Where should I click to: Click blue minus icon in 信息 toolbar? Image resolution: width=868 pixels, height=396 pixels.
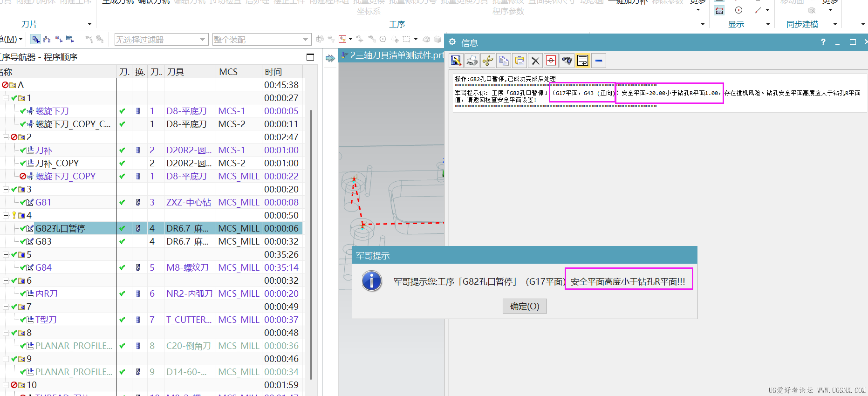tap(599, 61)
